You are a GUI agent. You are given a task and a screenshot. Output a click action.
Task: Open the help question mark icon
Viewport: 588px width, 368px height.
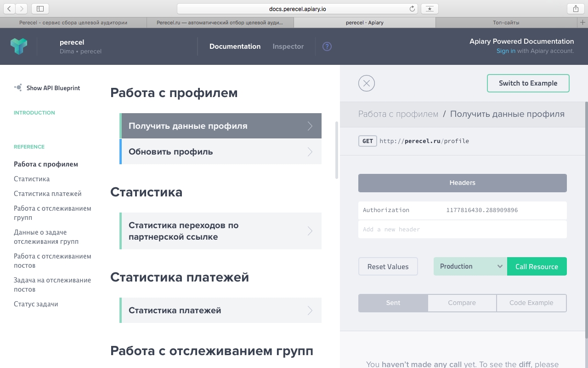(x=327, y=46)
